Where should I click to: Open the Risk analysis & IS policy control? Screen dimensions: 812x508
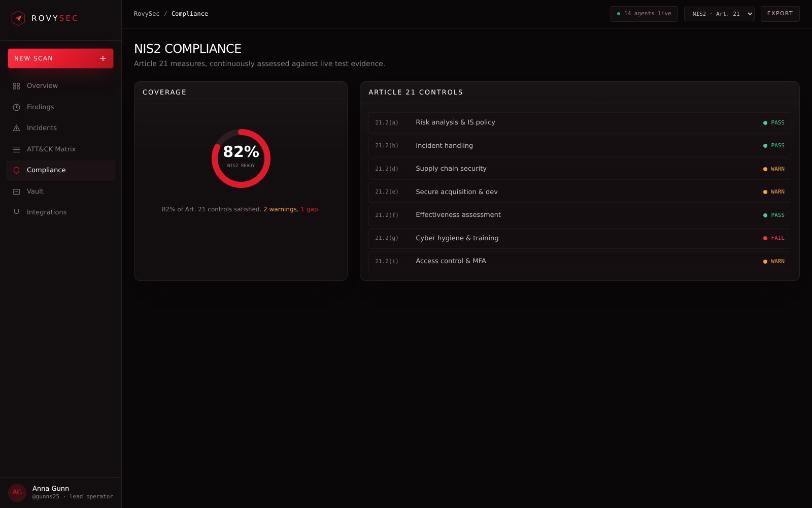580,123
